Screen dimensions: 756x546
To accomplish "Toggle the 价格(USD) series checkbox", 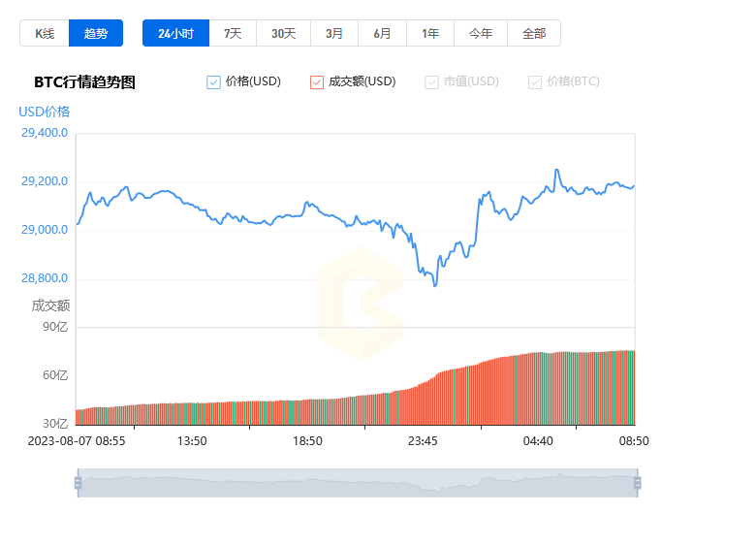I will tap(214, 82).
